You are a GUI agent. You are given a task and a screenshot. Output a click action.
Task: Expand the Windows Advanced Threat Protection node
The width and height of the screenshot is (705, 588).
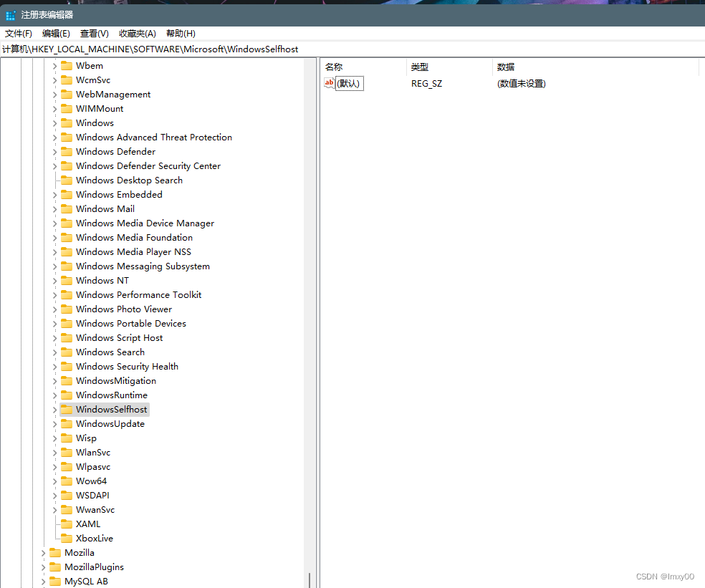pos(54,138)
